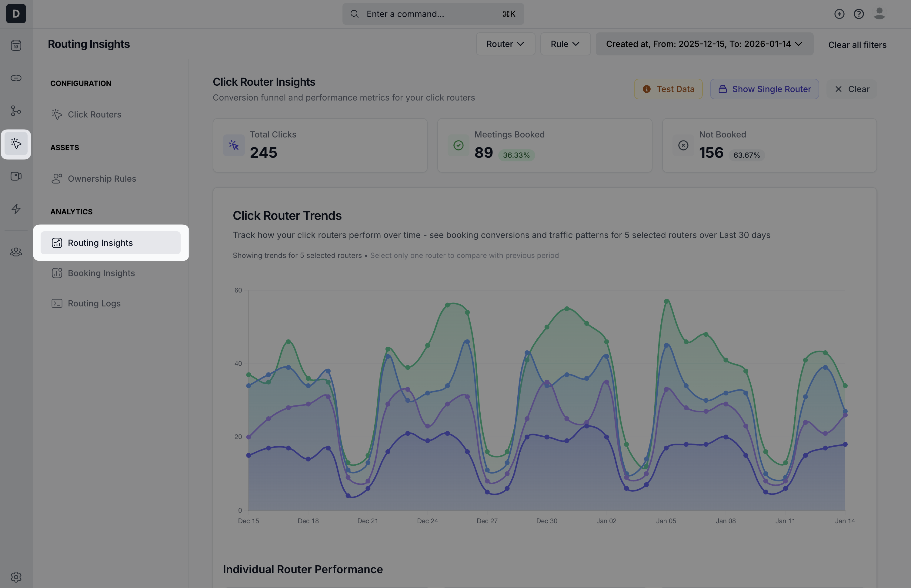Click the lightning bolt sidebar icon

pos(16,209)
